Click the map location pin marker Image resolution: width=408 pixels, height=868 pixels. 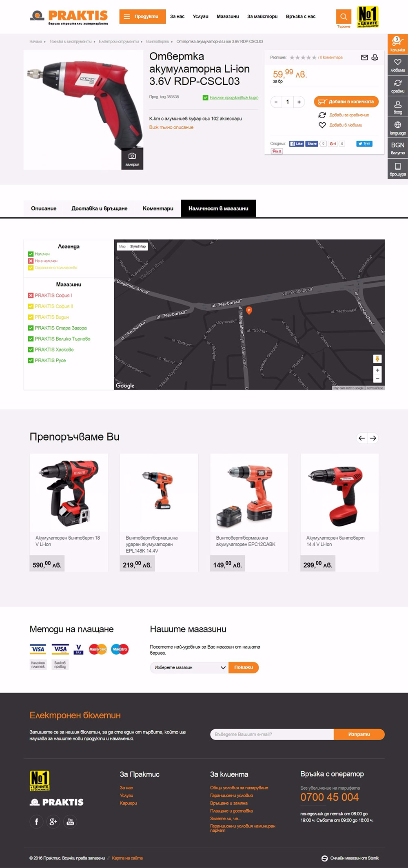tap(249, 310)
